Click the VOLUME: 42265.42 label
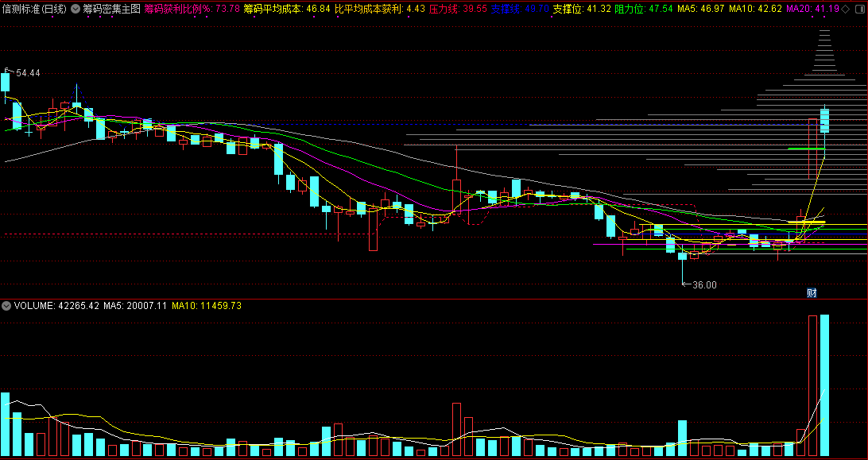 (56, 306)
